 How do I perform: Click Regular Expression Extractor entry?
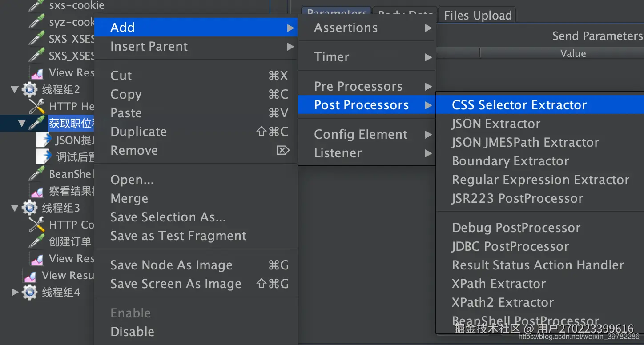click(x=540, y=180)
